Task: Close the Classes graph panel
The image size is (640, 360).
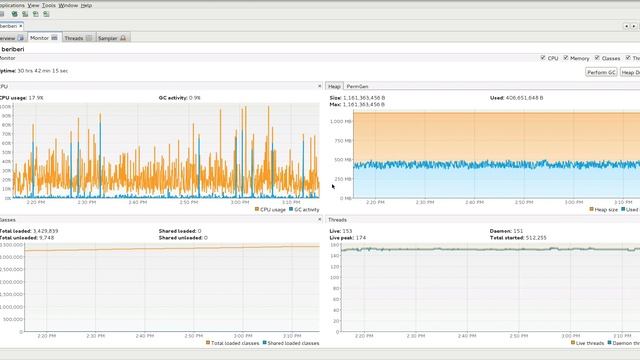Action: (319, 220)
